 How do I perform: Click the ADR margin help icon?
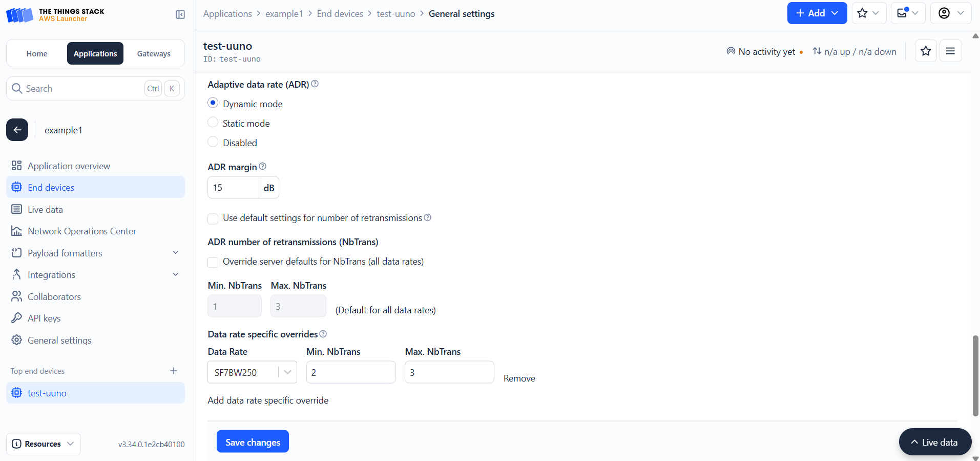coord(263,166)
